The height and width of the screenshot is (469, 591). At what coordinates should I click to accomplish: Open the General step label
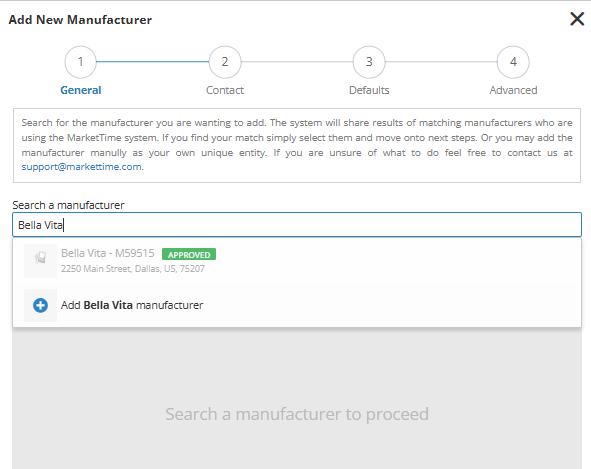pyautogui.click(x=81, y=90)
